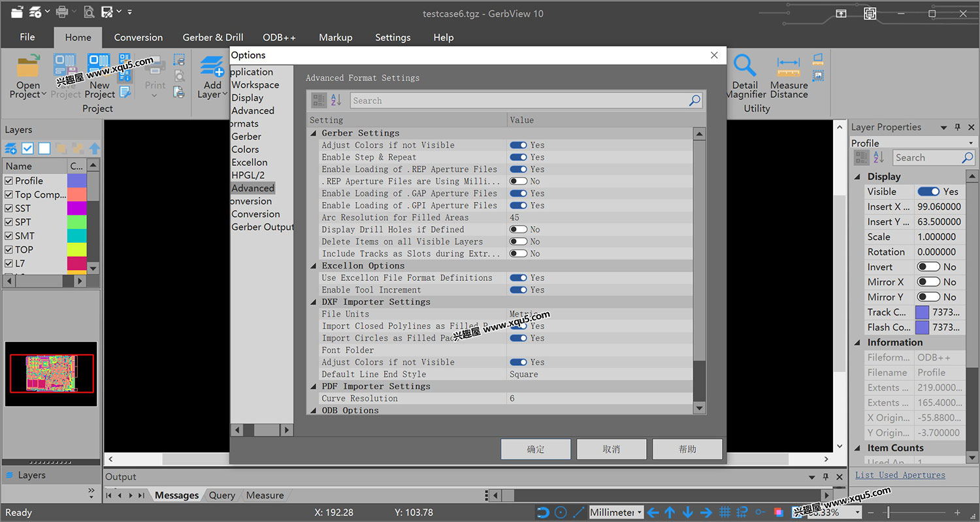This screenshot has height=522, width=980.
Task: Toggle Adjust Colors if not Visible under Gerber Settings
Action: [x=519, y=145]
